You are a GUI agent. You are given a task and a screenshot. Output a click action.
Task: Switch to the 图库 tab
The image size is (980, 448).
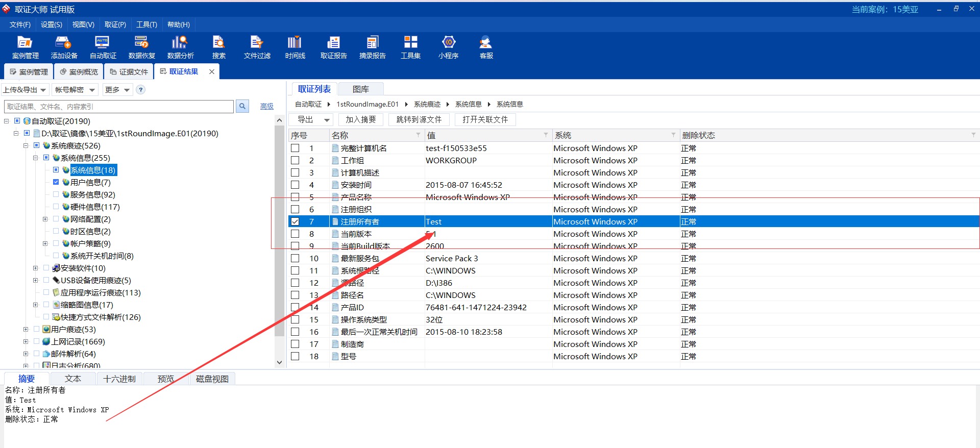tap(361, 89)
